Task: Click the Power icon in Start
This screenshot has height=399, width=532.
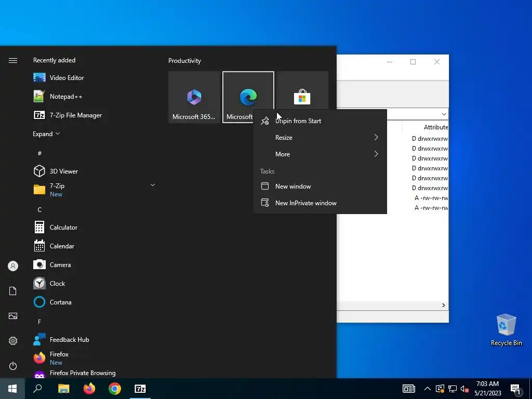Action: (x=13, y=366)
